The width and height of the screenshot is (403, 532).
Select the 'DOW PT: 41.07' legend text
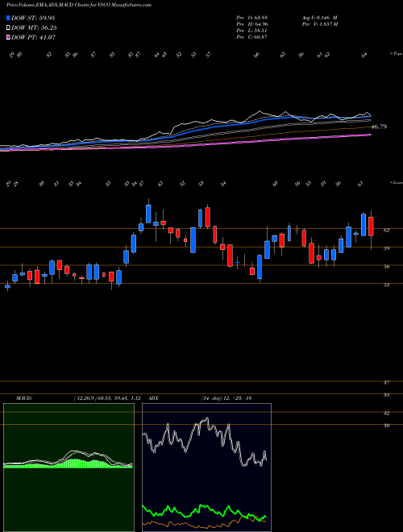33,37
